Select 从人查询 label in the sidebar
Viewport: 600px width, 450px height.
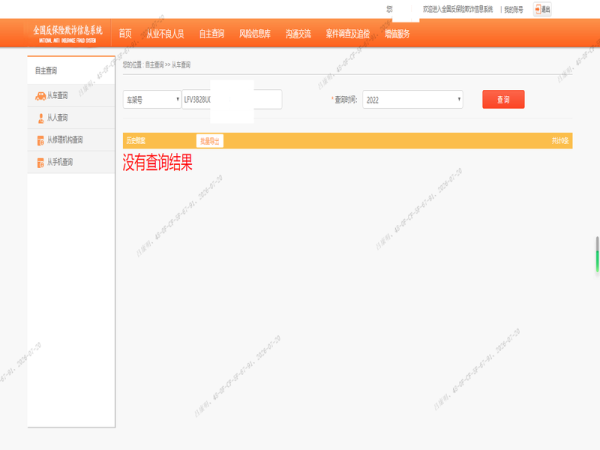click(x=57, y=117)
